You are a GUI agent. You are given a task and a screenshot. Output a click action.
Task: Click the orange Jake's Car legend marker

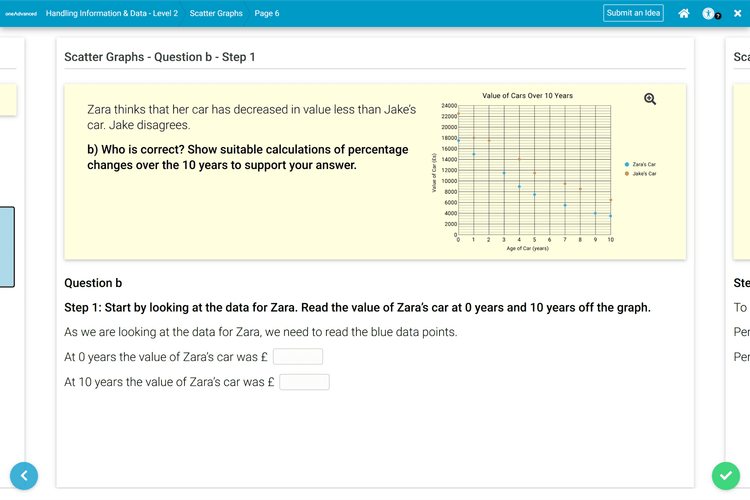tap(627, 173)
